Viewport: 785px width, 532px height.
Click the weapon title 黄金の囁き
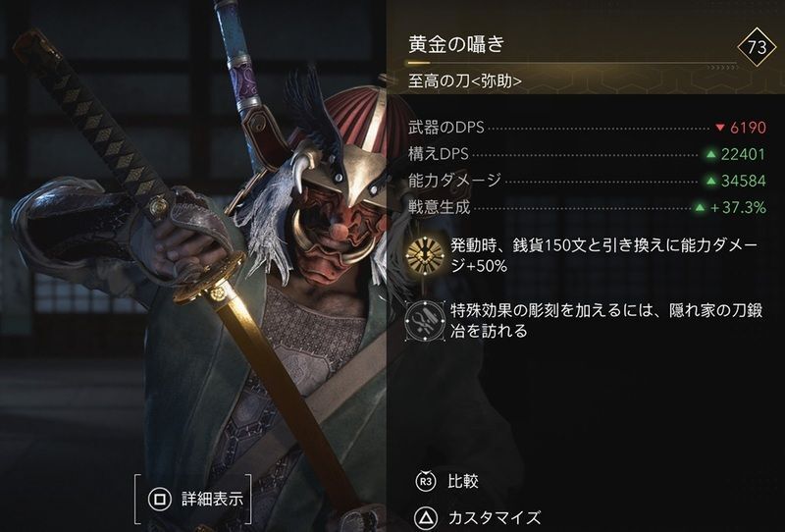point(456,44)
